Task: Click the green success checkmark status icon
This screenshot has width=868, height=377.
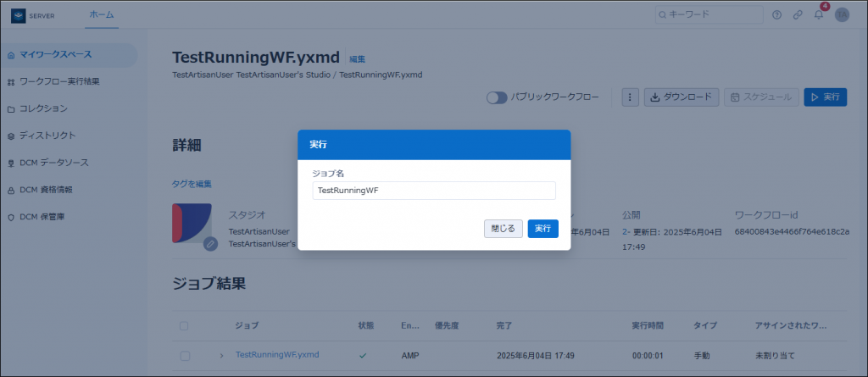Action: (x=363, y=356)
